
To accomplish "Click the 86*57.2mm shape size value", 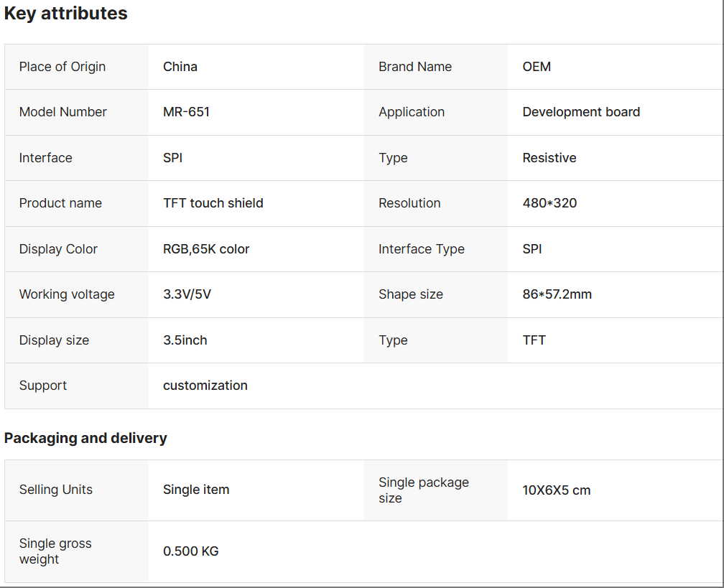I will [557, 294].
